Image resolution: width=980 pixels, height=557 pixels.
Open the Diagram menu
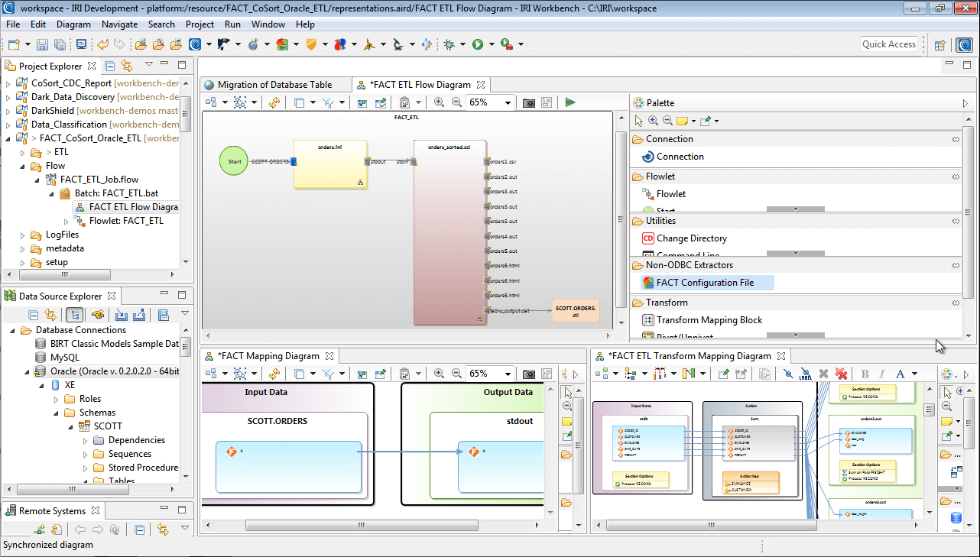point(73,24)
